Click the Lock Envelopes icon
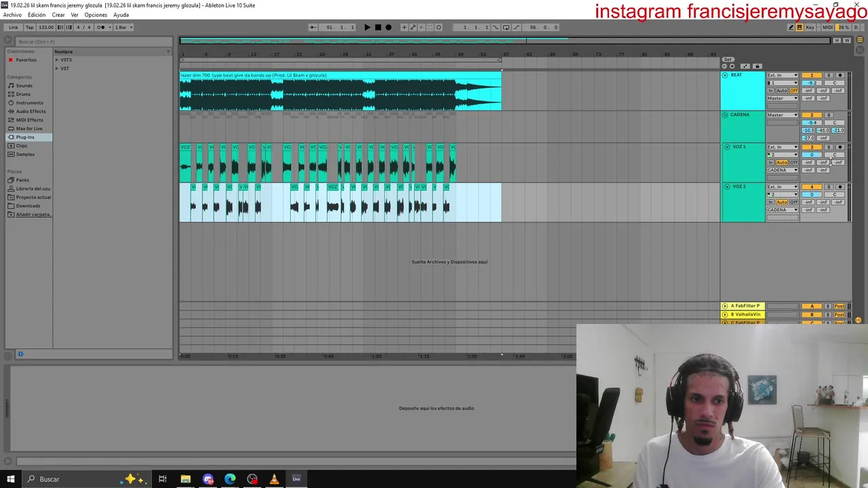 pyautogui.click(x=757, y=66)
